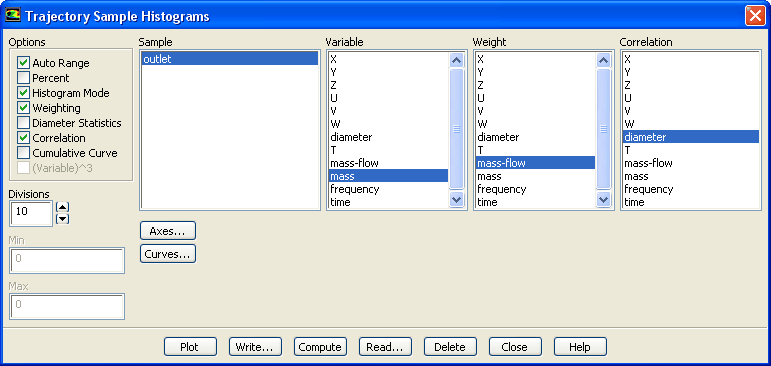Viewport: 771px width, 366px height.
Task: Select mass in the Variable list
Action: click(x=388, y=176)
